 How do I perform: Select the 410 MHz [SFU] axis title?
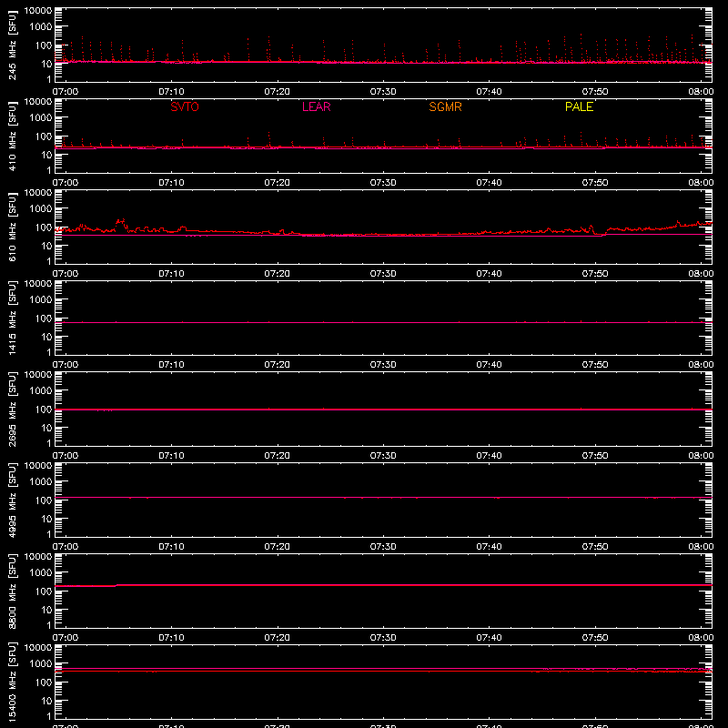(12, 136)
